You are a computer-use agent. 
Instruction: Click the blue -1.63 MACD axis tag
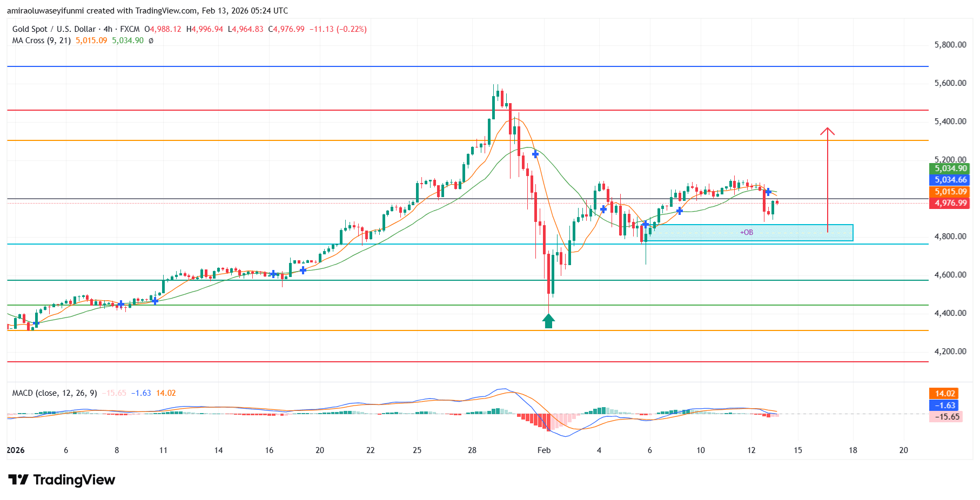click(945, 406)
